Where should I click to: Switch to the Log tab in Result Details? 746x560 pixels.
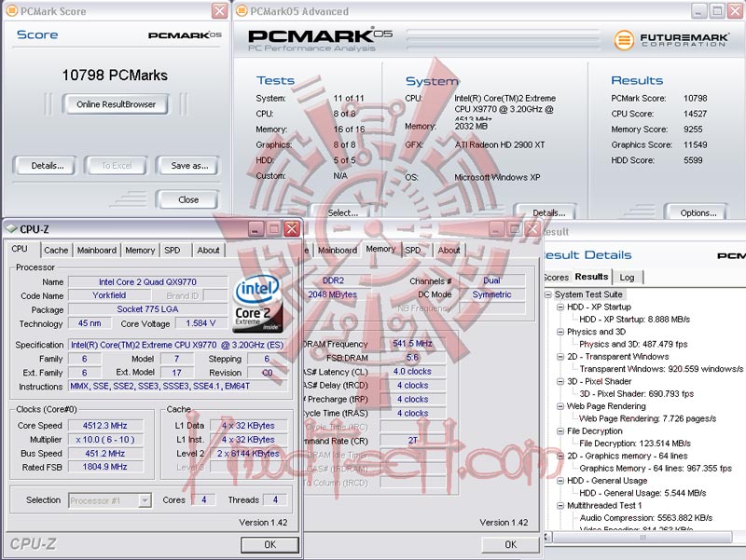627,277
